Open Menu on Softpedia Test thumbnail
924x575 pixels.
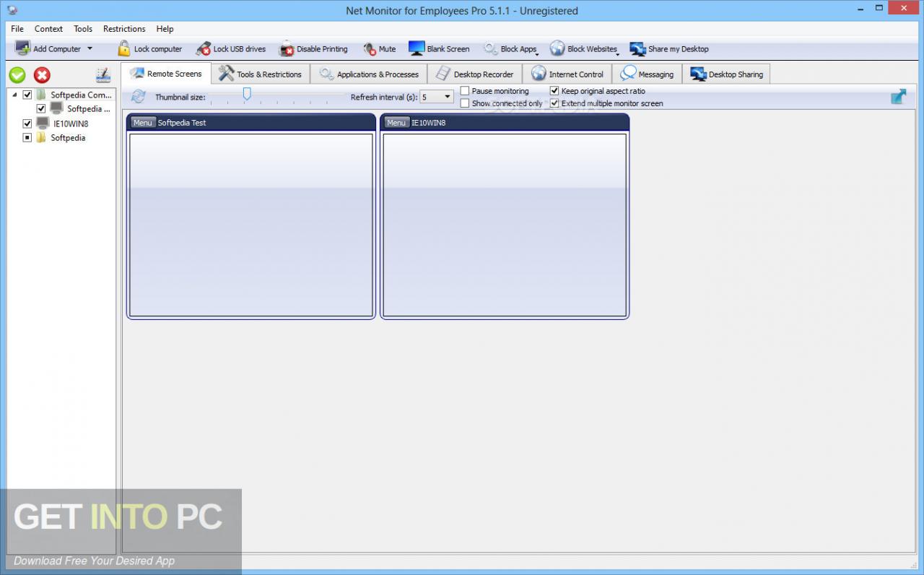click(142, 123)
